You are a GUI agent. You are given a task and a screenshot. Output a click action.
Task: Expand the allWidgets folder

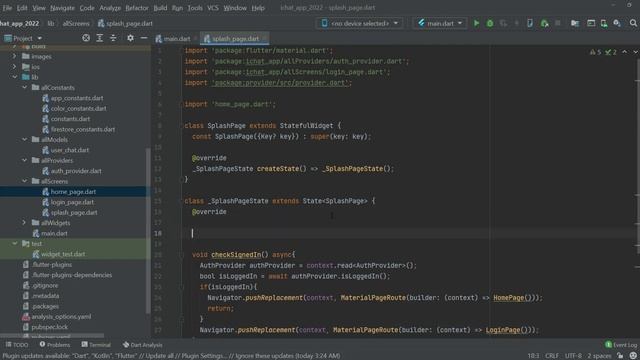[24, 222]
